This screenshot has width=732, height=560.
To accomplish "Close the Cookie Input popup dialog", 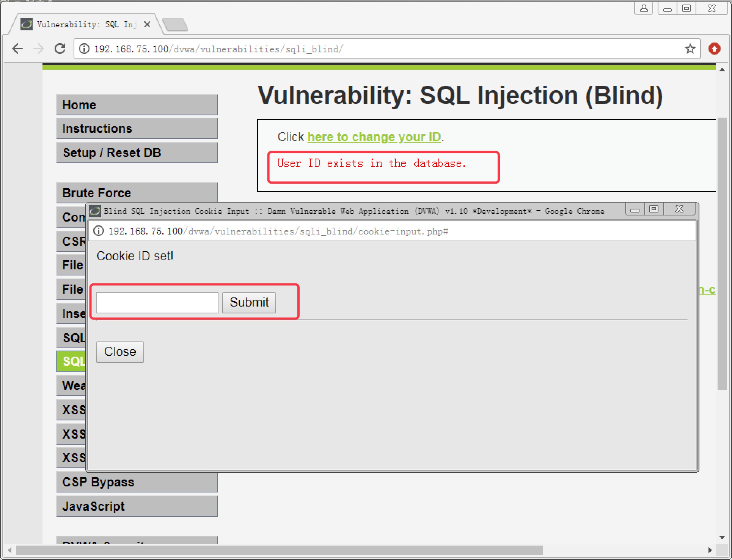I will (121, 351).
